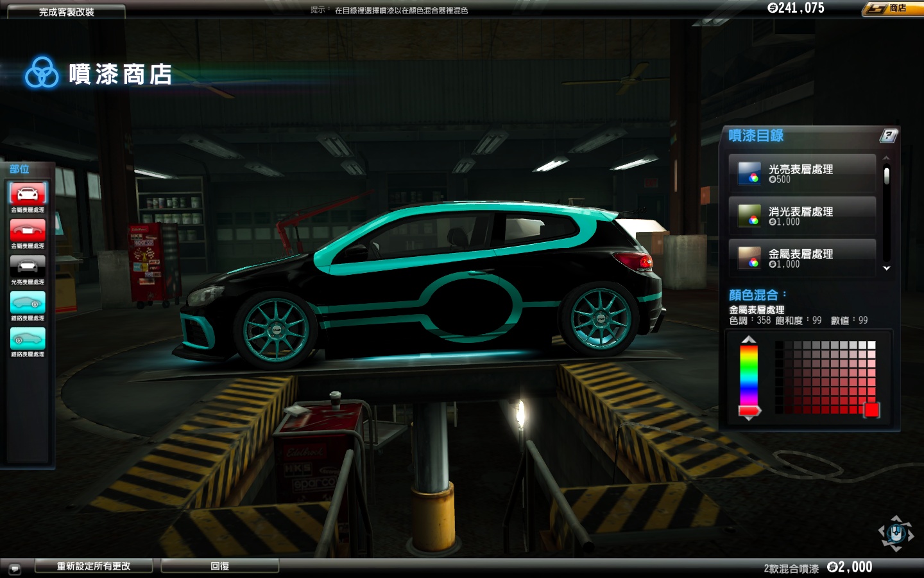
Task: Click the 飽和度:99 saturation value
Action: coord(798,320)
